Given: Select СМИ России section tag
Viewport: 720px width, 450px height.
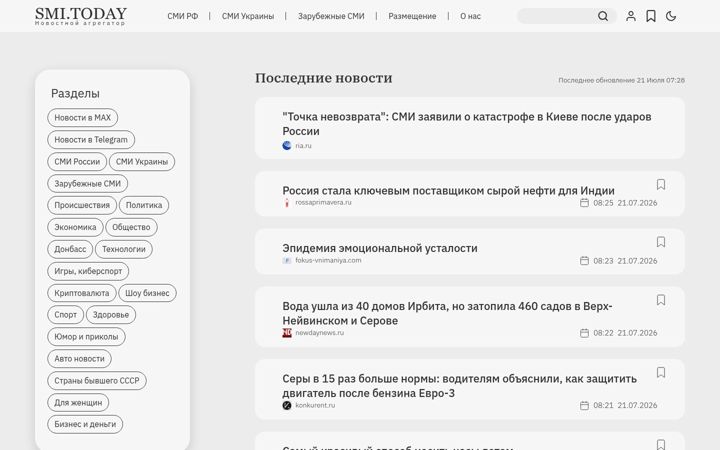Looking at the screenshot, I should click(x=77, y=162).
